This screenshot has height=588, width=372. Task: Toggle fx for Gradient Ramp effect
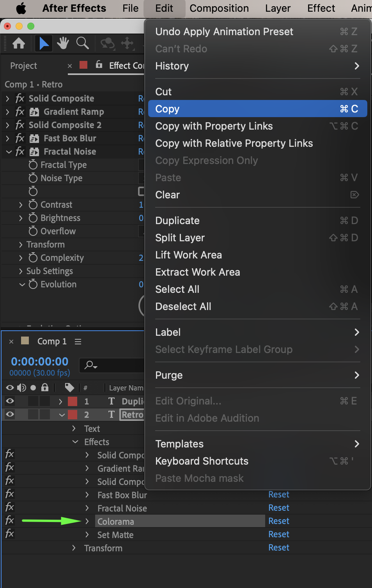(x=20, y=112)
